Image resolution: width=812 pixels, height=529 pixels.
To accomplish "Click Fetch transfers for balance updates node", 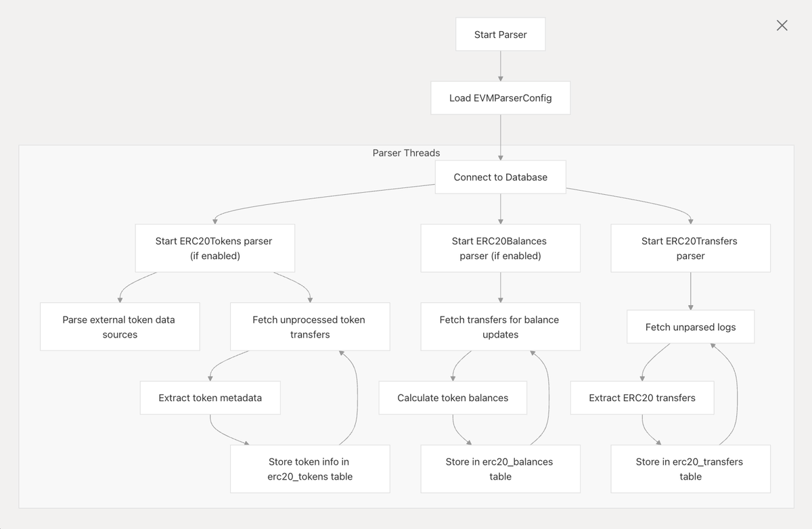I will click(500, 327).
